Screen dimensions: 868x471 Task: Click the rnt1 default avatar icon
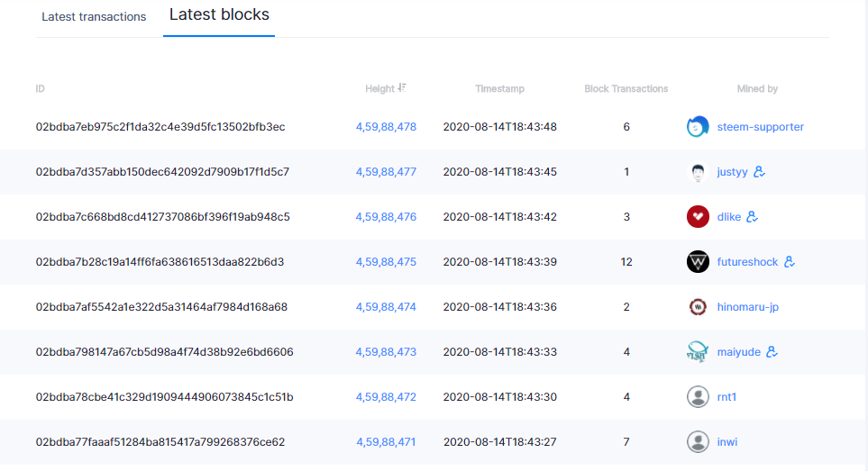[x=698, y=397]
